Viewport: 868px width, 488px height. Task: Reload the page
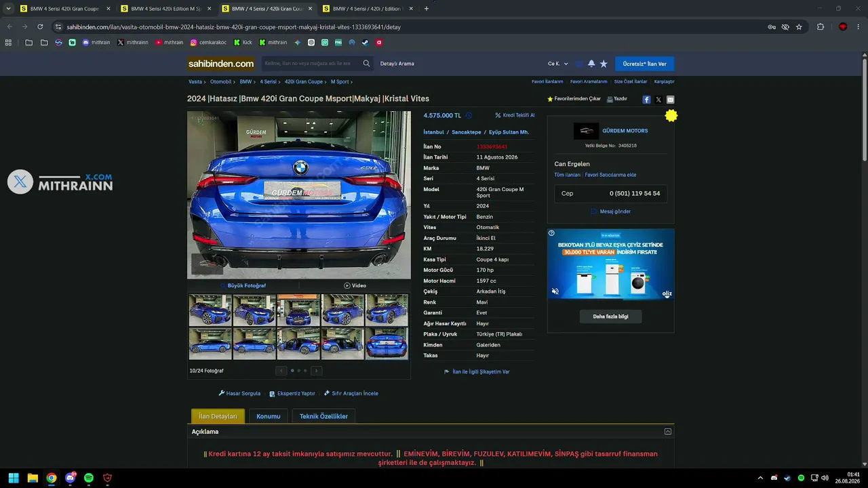point(40,27)
